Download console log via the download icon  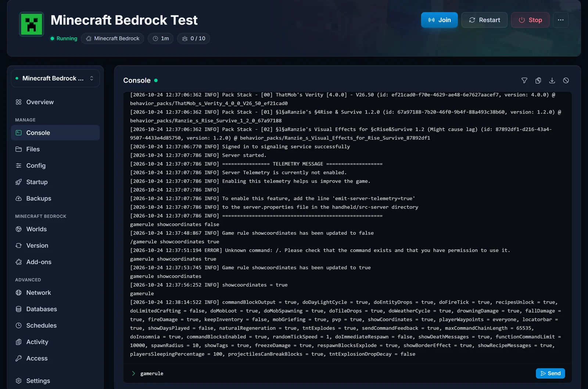552,80
